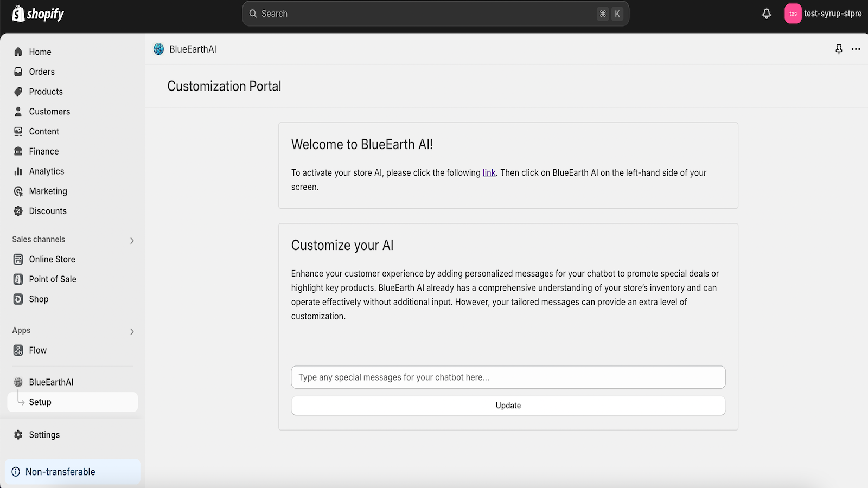
Task: Open the notifications bell
Action: click(767, 14)
